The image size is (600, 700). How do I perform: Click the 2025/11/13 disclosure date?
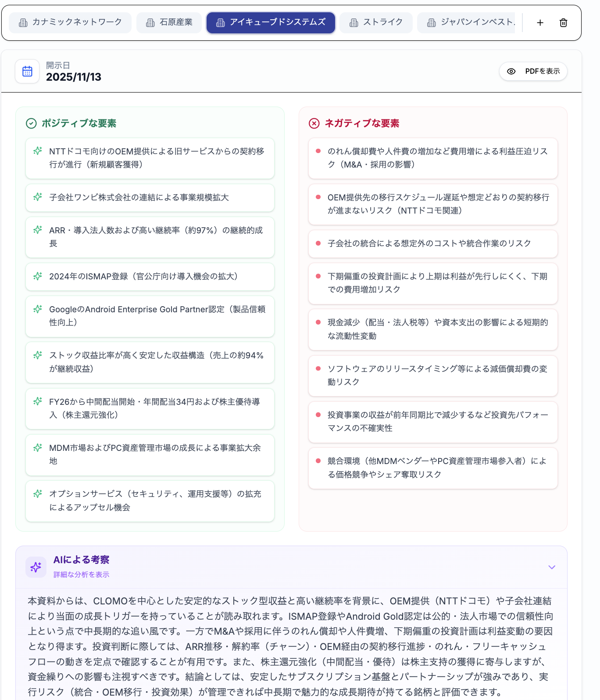click(x=74, y=77)
